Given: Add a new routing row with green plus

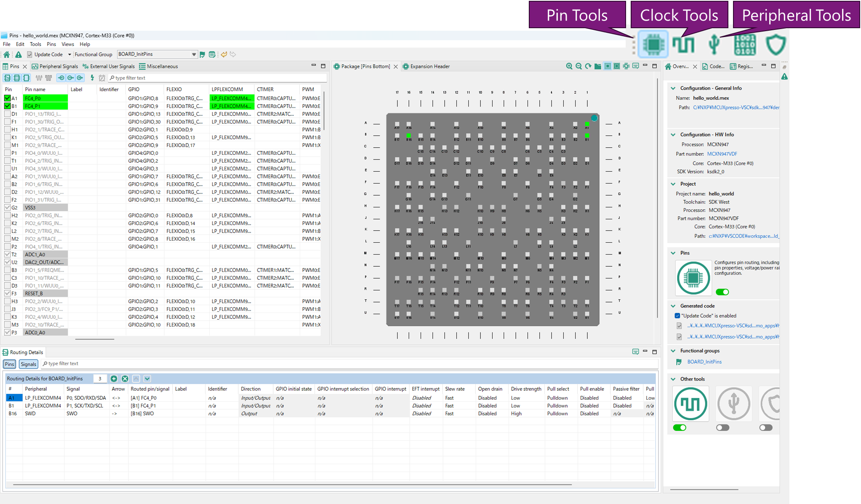Looking at the screenshot, I should [x=114, y=379].
